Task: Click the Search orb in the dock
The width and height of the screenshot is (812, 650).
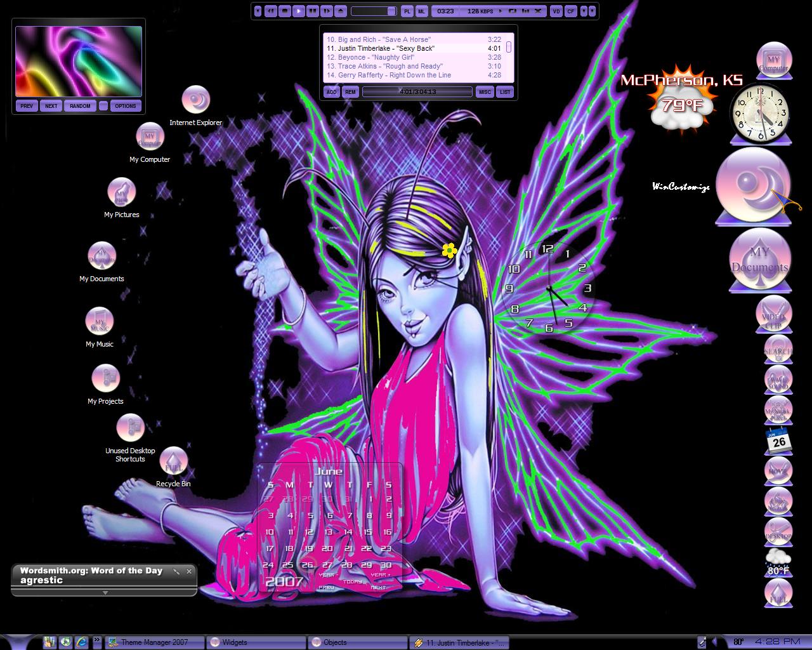Action: point(778,349)
